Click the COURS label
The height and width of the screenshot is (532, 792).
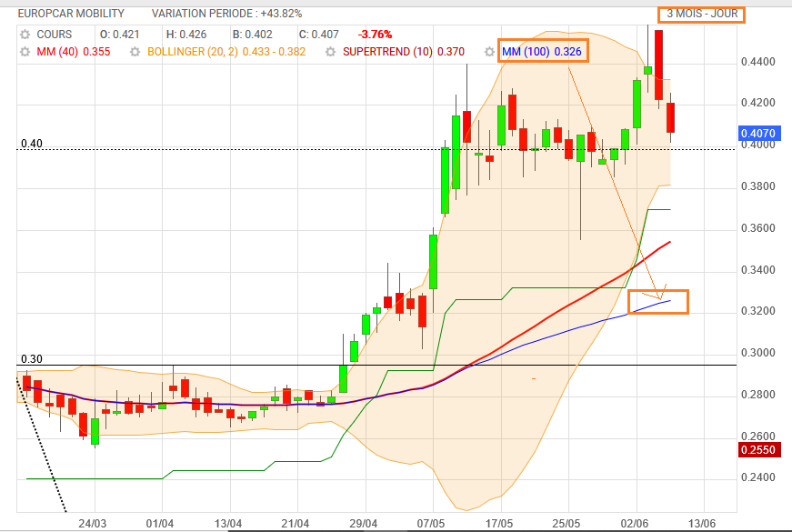pyautogui.click(x=54, y=35)
